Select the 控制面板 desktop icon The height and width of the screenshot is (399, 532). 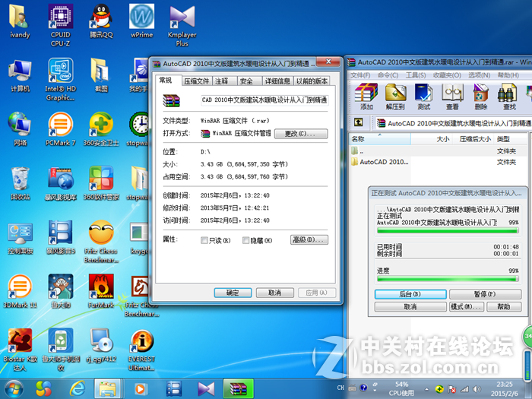click(x=20, y=237)
